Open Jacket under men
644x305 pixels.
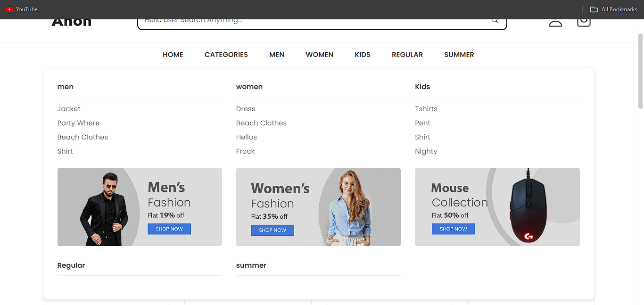coord(69,109)
